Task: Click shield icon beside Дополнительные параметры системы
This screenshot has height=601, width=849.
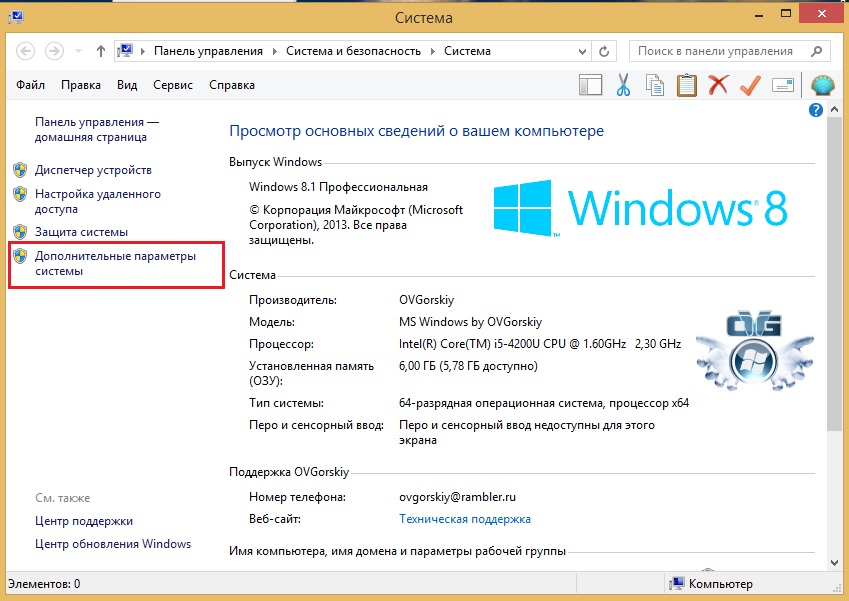Action: coord(20,256)
